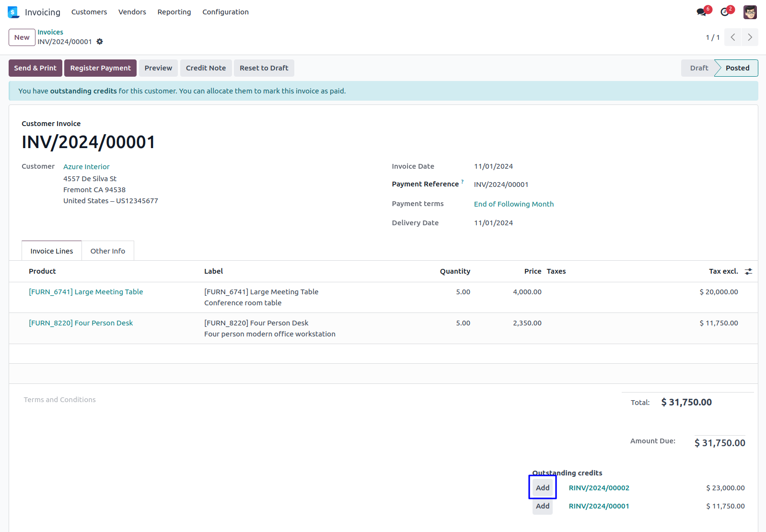Click the Draft status stage
766x532 pixels.
tap(698, 68)
